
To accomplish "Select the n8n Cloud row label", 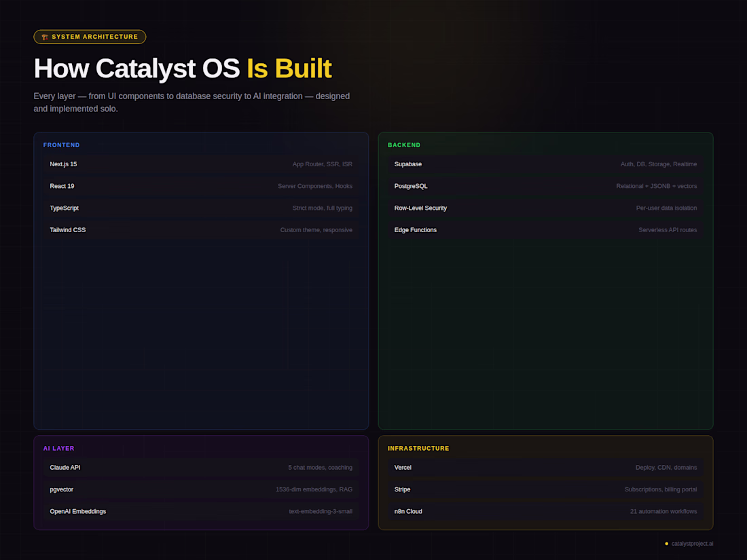I will click(408, 511).
